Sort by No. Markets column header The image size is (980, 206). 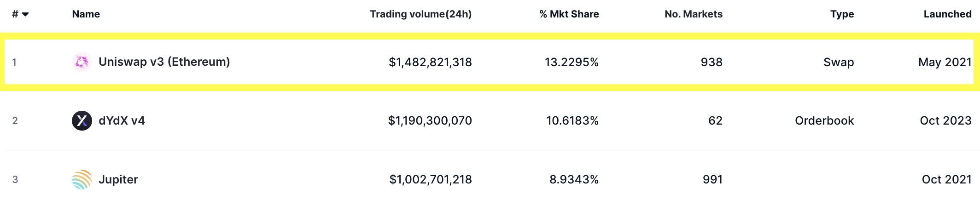coord(693,14)
